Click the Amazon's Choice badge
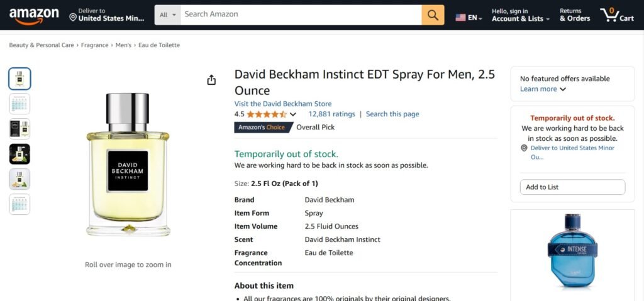This screenshot has height=301, width=644. [x=263, y=128]
